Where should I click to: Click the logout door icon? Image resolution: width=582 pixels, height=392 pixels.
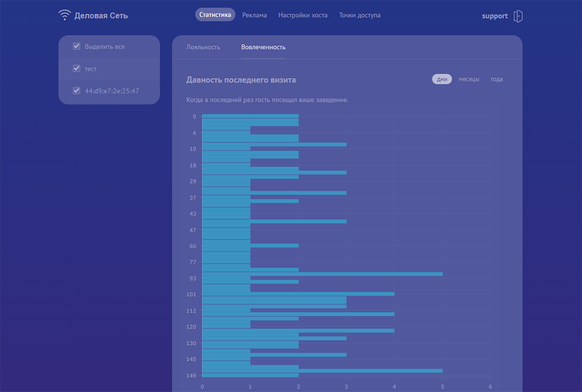point(518,16)
